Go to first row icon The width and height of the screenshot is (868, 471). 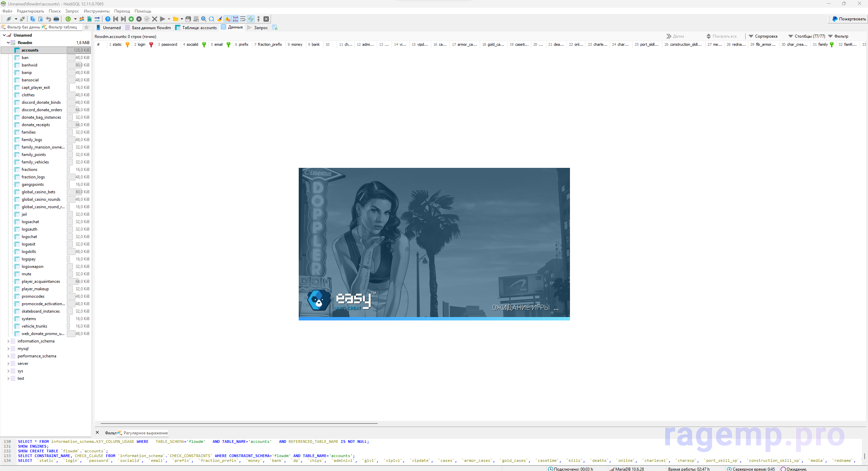pyautogui.click(x=116, y=19)
